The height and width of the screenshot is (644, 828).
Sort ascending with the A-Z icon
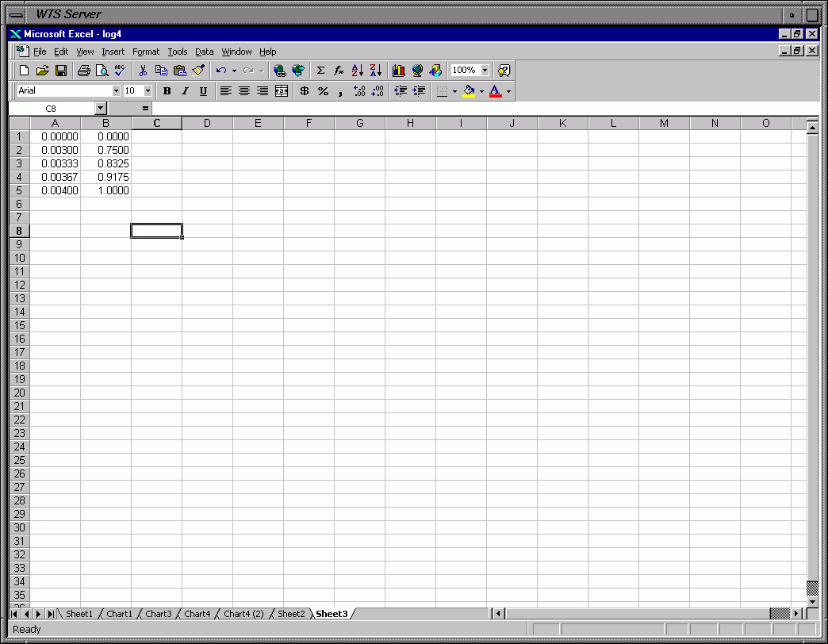coord(357,71)
